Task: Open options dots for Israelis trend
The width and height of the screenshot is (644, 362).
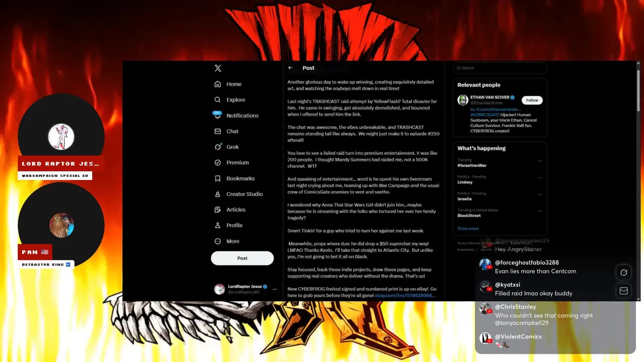Action: pos(540,194)
